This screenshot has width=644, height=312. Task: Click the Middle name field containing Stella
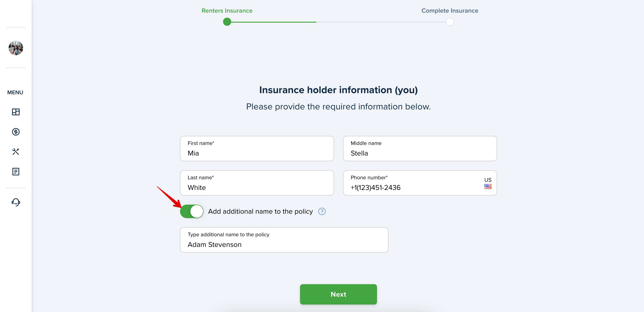click(x=420, y=149)
